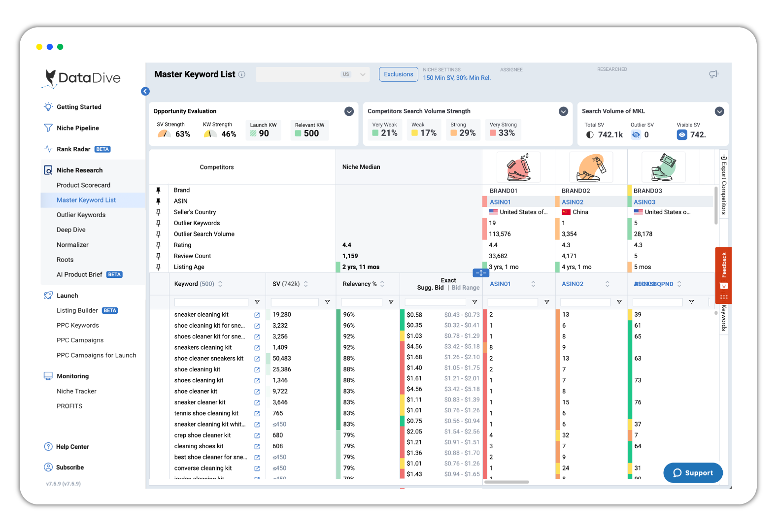Click the Rank Radar pulse icon

[x=48, y=149]
